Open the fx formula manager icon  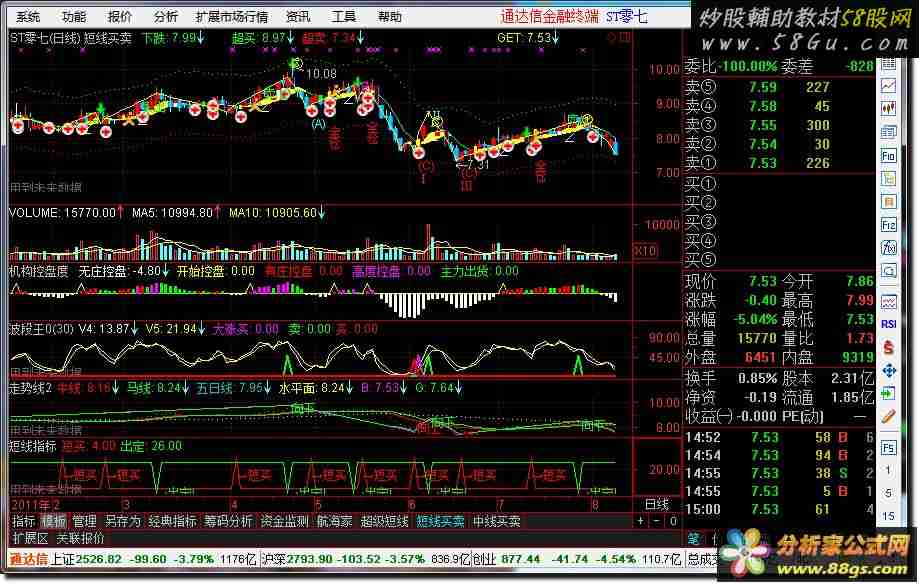(x=889, y=248)
